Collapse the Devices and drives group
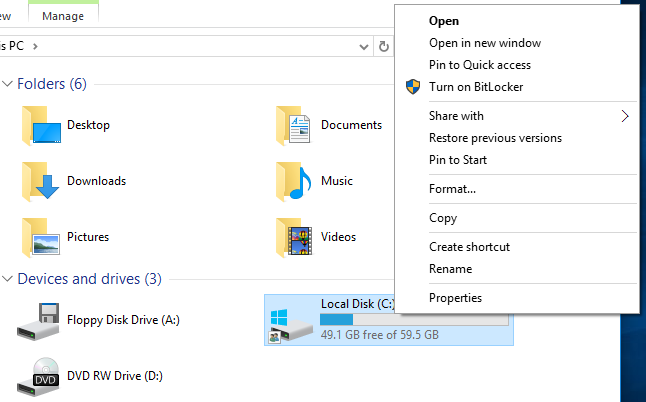Screen dimensions: 646x402 point(7,279)
